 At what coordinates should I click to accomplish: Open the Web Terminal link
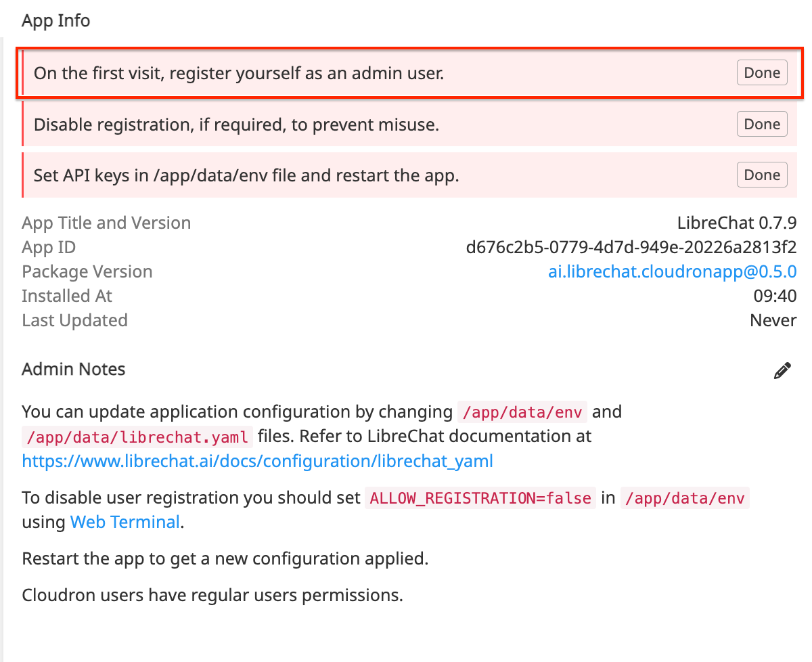(x=125, y=522)
